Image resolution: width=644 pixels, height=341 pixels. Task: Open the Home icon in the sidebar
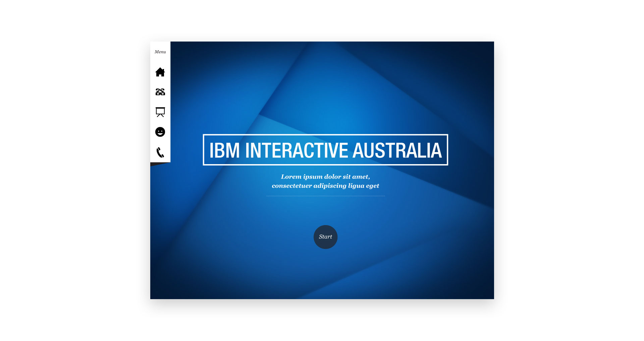(160, 72)
